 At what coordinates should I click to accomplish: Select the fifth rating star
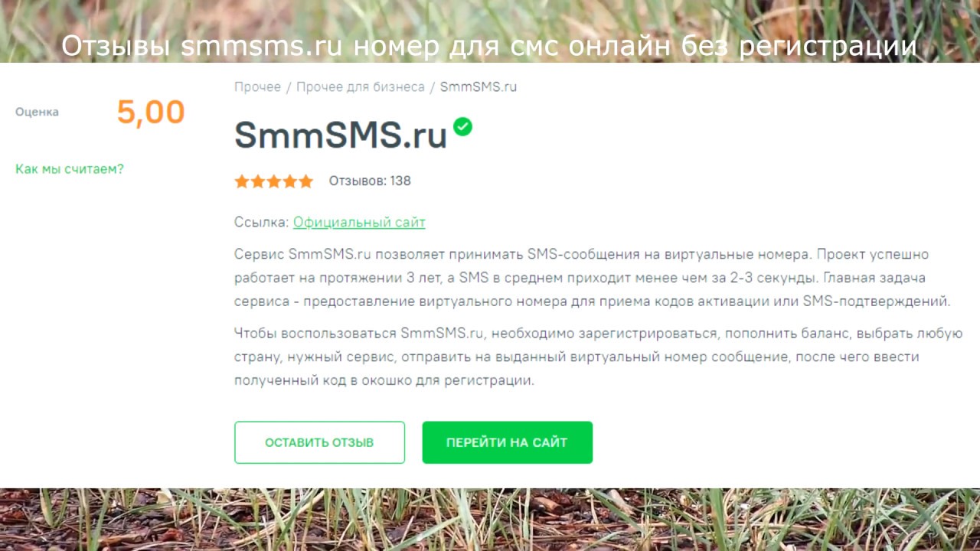pyautogui.click(x=306, y=181)
